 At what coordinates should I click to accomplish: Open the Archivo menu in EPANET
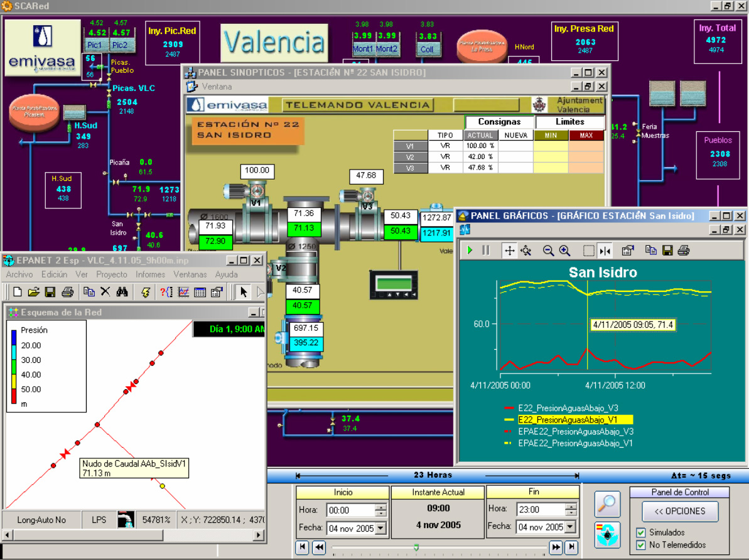19,274
